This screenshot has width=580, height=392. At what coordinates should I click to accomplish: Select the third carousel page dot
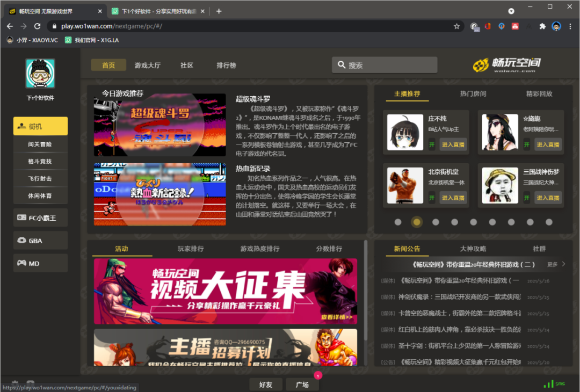pyautogui.click(x=436, y=222)
